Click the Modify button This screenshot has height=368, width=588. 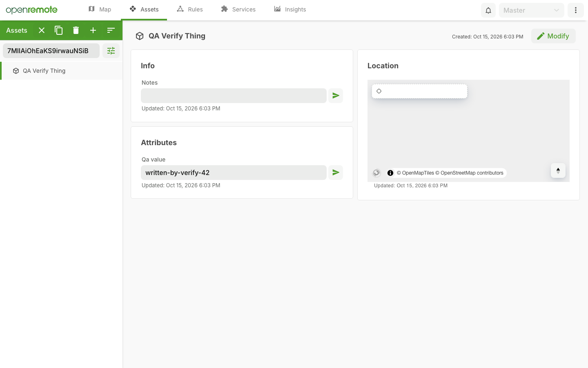point(553,36)
